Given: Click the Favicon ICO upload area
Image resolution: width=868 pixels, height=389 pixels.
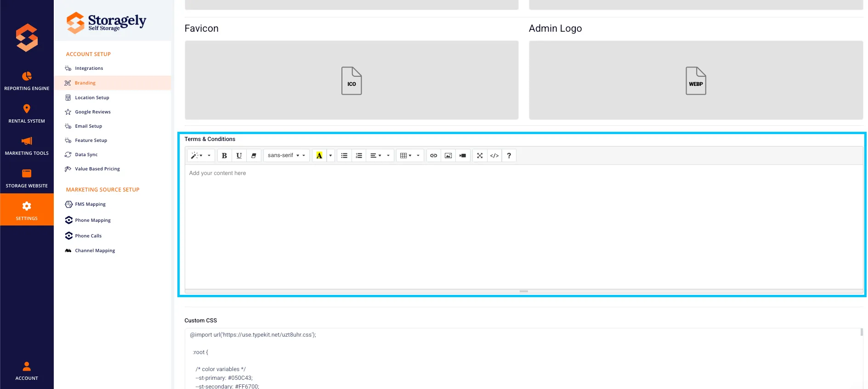Looking at the screenshot, I should (x=352, y=80).
